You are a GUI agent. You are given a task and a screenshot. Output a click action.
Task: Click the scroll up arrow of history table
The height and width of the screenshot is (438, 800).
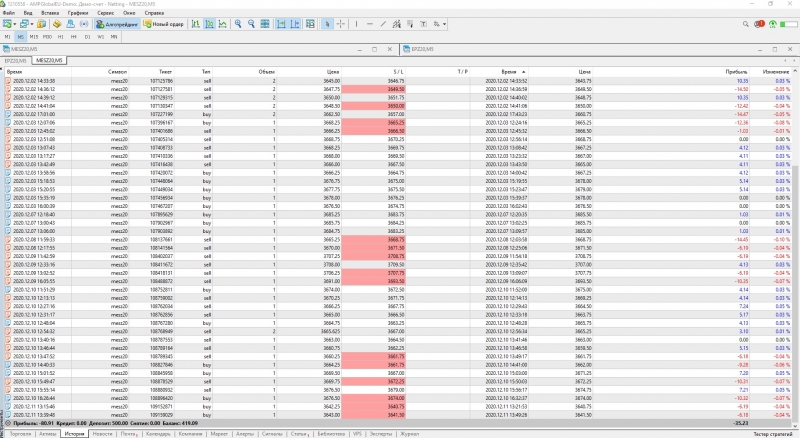pyautogui.click(x=795, y=71)
